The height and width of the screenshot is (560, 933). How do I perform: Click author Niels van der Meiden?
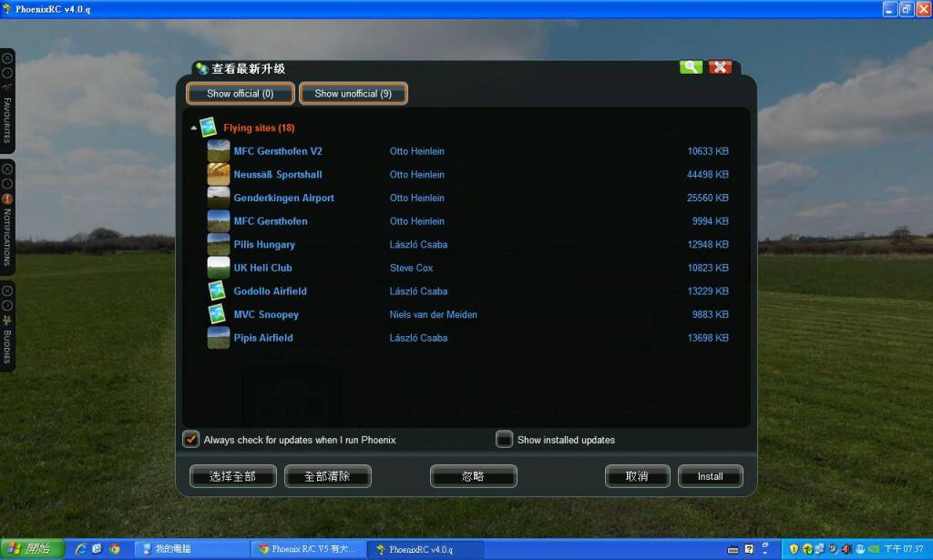pos(433,314)
